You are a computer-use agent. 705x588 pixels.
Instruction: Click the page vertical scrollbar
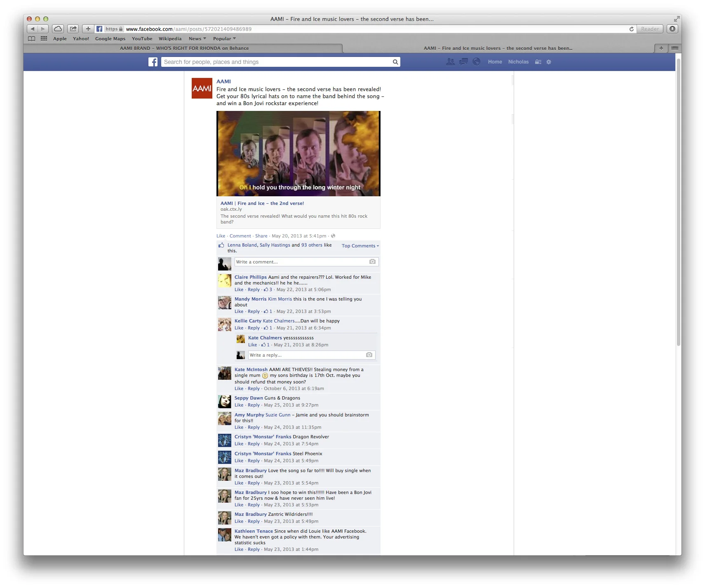[679, 202]
